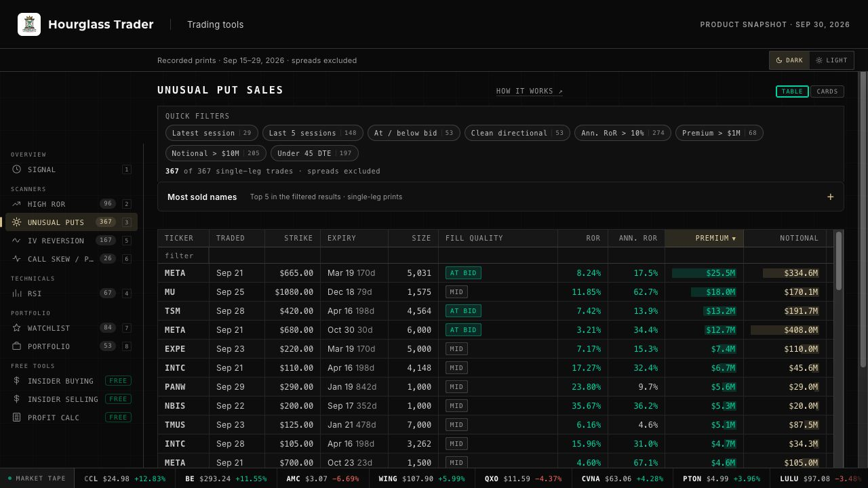Sort by the Expiry column header
This screenshot has height=488, width=868.
coord(354,238)
